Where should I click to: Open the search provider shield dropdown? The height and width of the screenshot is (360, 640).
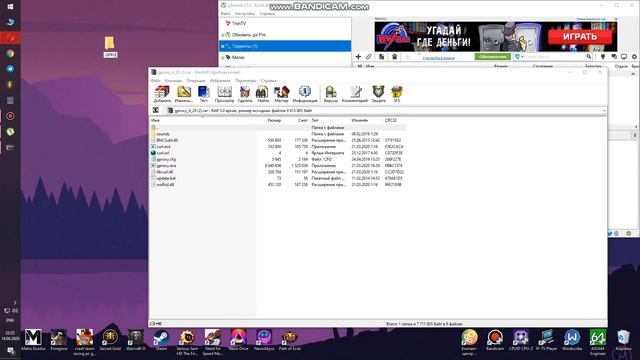click(519, 57)
